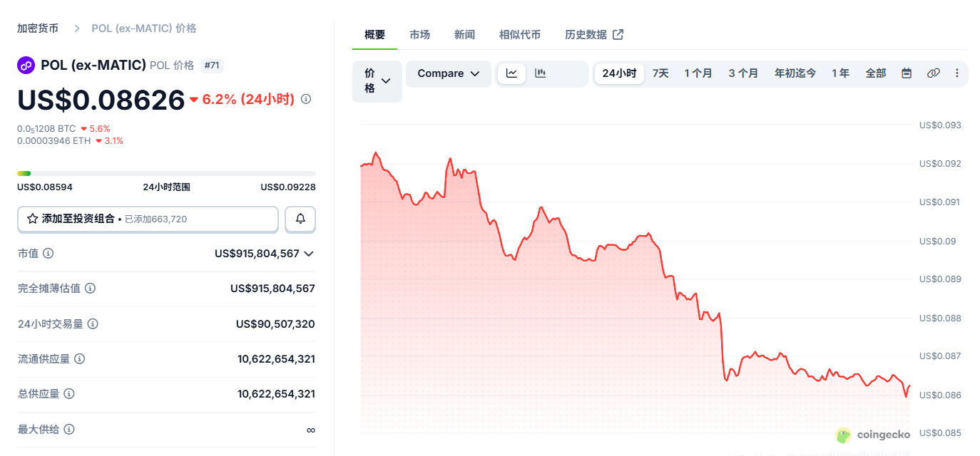
Task: Click the CoinGecko logo on chart
Action: 874,435
